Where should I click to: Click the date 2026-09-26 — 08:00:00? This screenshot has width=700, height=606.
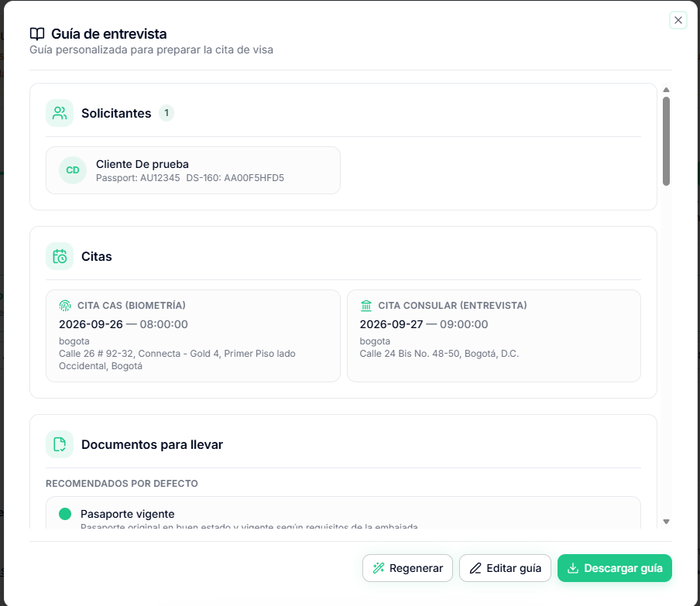[123, 324]
